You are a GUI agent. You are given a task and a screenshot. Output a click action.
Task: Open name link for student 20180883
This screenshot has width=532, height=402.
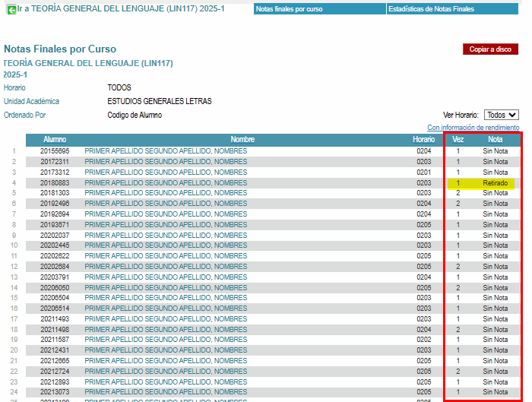(166, 183)
